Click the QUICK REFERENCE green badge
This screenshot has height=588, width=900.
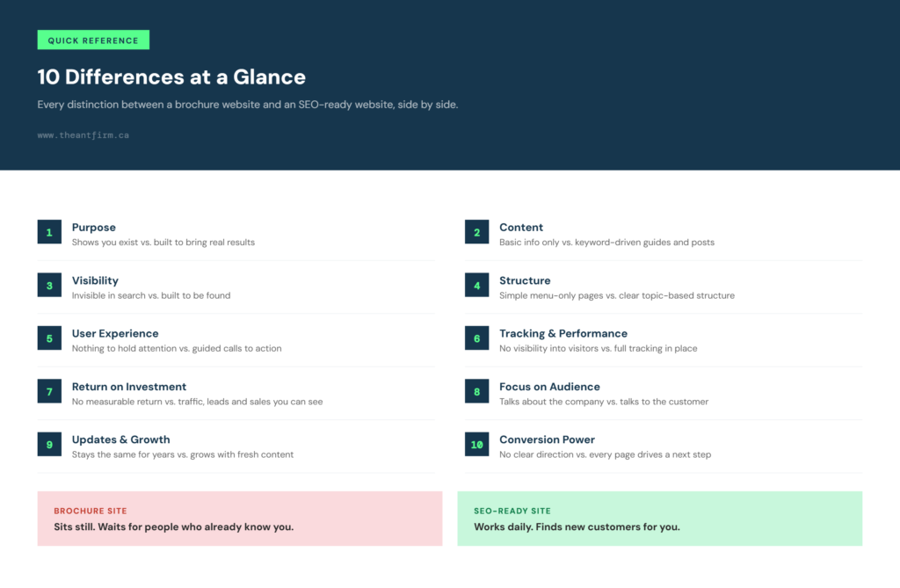(93, 40)
